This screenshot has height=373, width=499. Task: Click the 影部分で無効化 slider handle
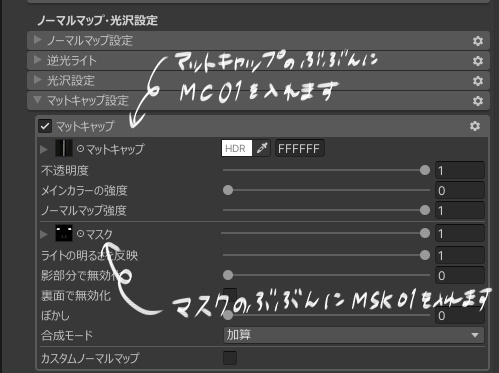coord(228,275)
